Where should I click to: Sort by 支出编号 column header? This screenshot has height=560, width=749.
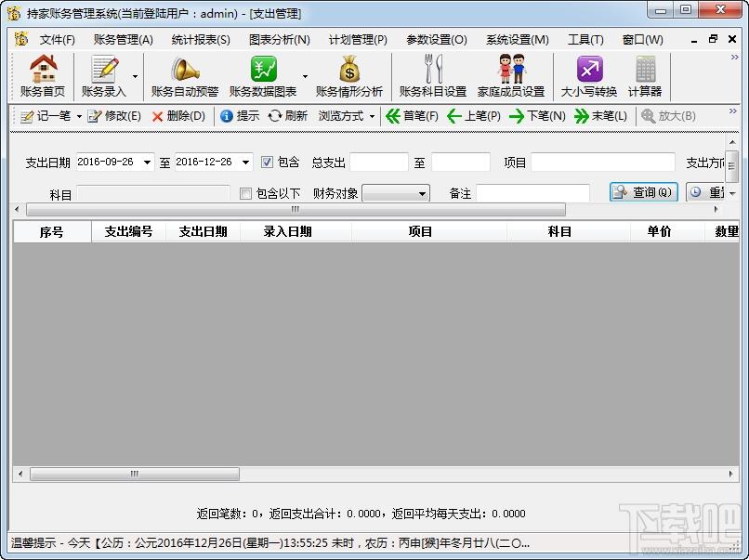128,232
